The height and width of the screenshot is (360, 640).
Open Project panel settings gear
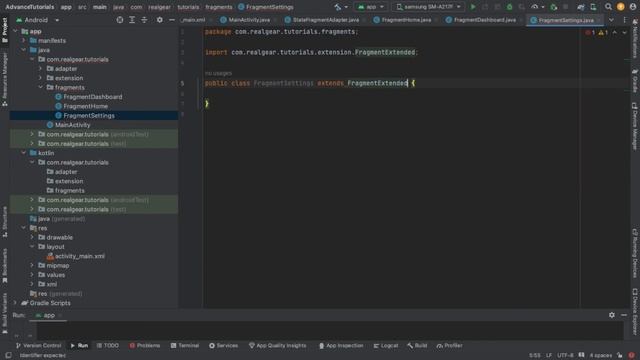tap(160, 20)
